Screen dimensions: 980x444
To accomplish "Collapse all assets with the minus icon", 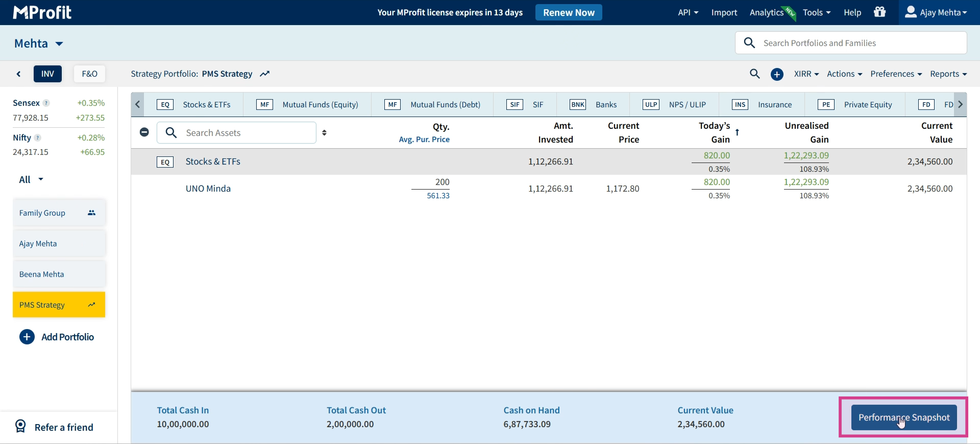I will coord(144,132).
